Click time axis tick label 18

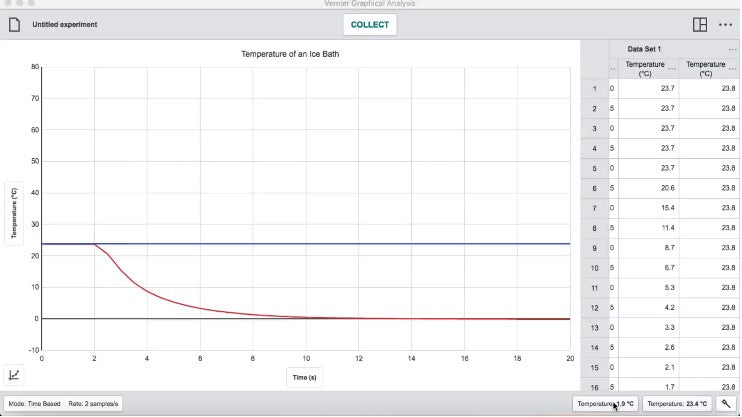coord(517,358)
